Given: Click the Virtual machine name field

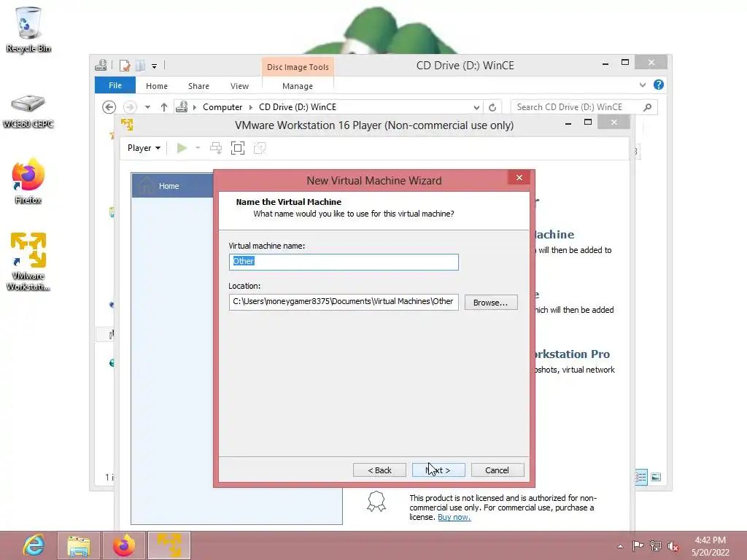Looking at the screenshot, I should point(344,262).
